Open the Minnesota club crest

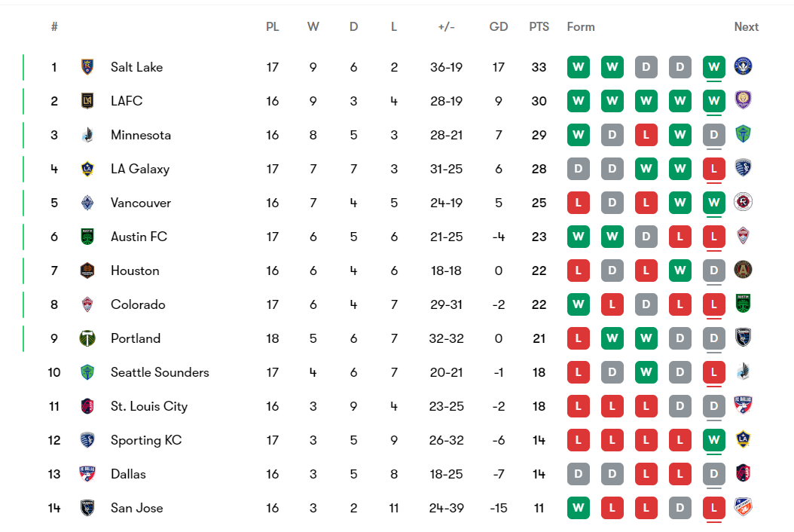87,135
